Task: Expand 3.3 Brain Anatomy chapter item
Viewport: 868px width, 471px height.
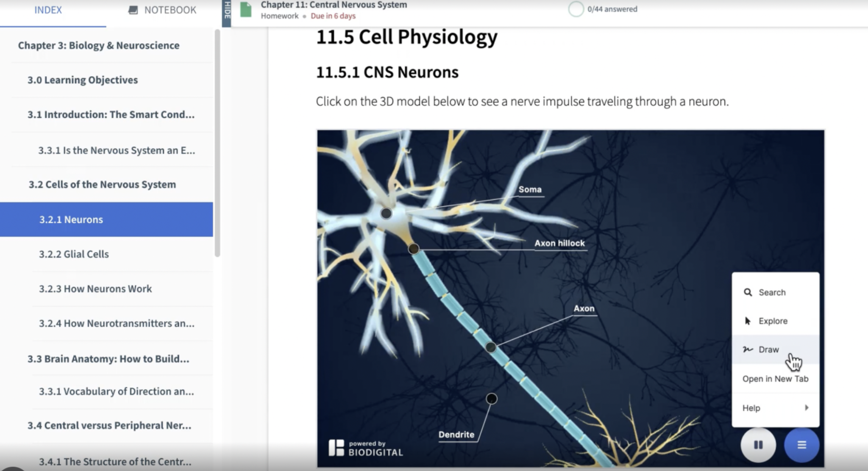Action: click(x=108, y=359)
